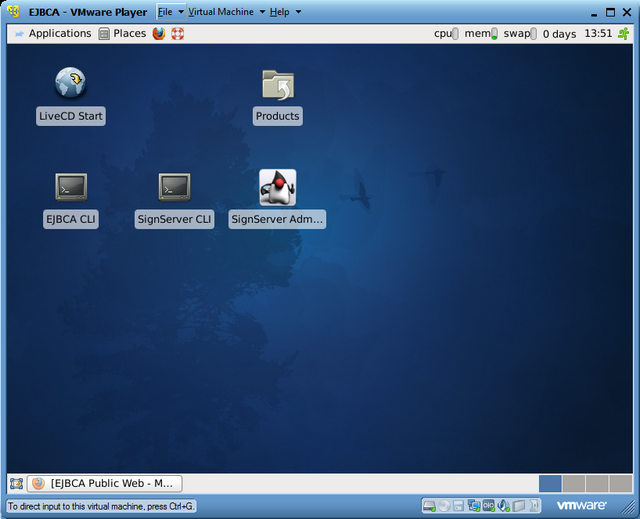Viewport: 640px width, 519px height.
Task: Click the running-man logout icon in the panel
Action: 623,33
